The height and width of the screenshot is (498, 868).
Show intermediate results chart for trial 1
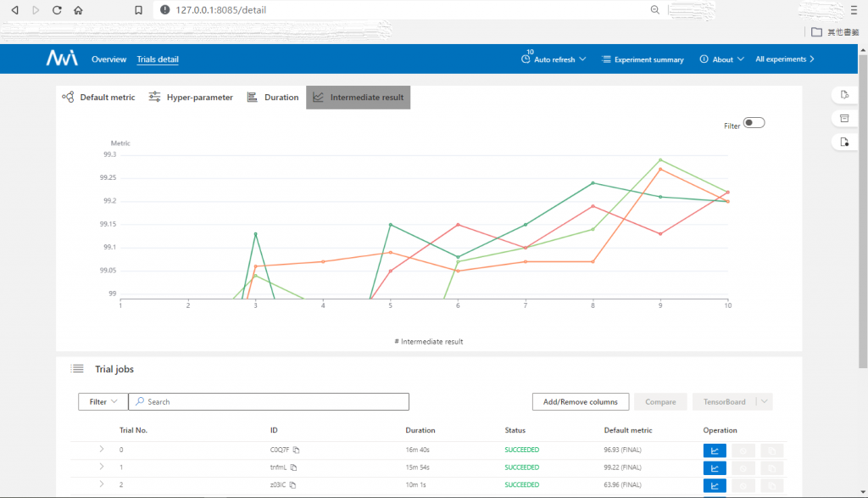[715, 468]
